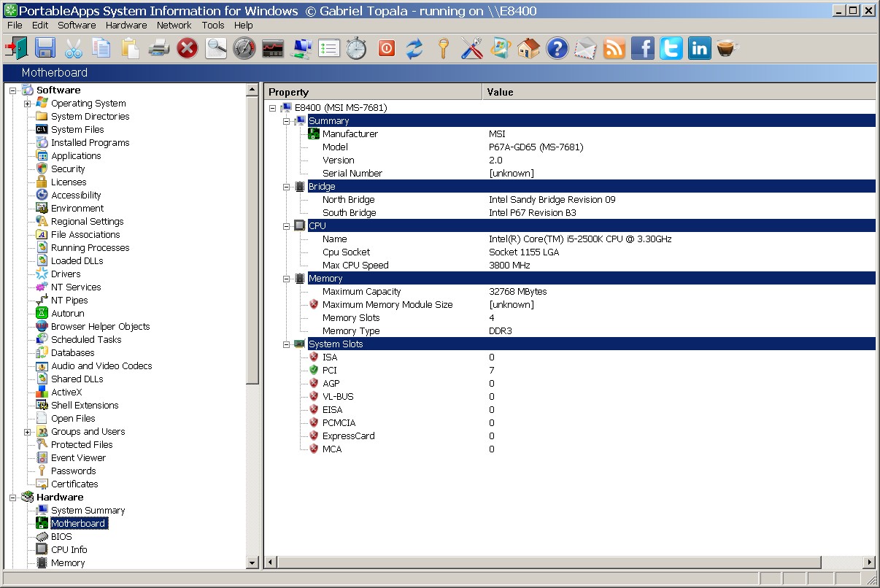This screenshot has height=588, width=880.
Task: Open the monitoring graph icon
Action: tap(273, 48)
